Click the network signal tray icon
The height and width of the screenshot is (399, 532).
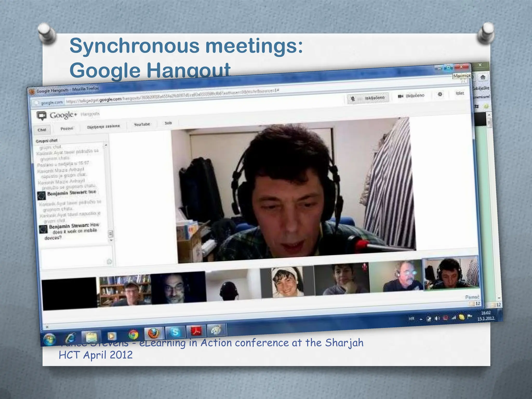point(454,317)
